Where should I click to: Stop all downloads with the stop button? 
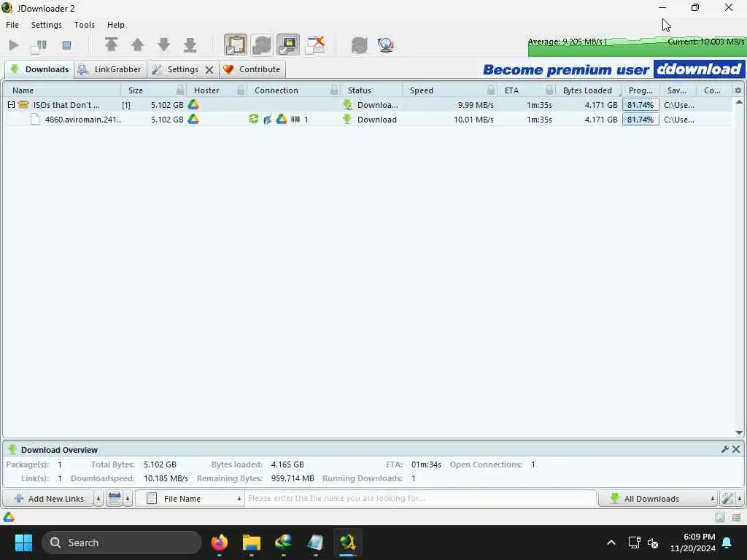[66, 45]
